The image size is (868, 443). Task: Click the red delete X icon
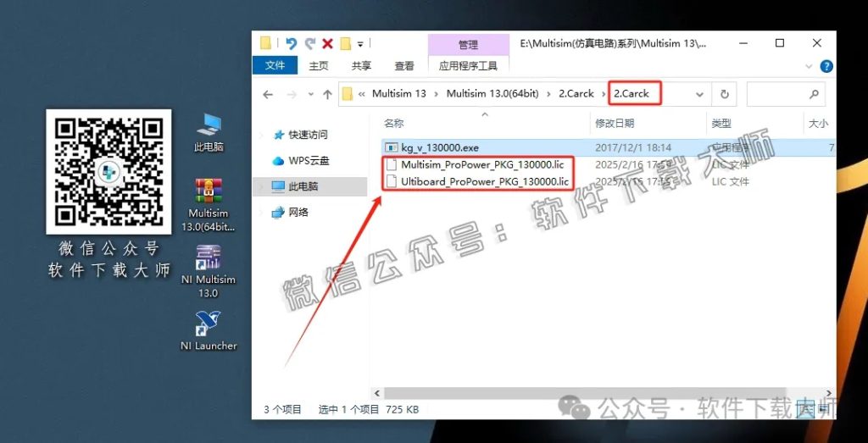328,44
